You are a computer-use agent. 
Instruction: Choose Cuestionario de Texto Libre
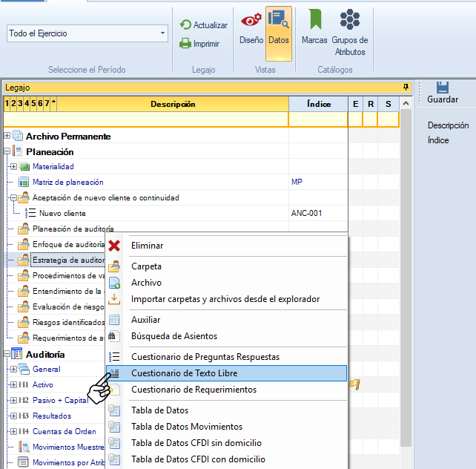click(x=194, y=373)
